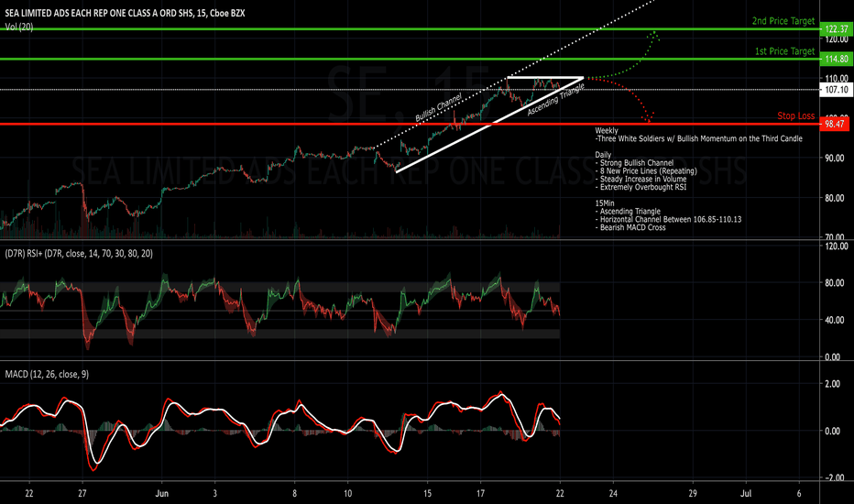Click the 114.80 green price tag
This screenshot has width=854, height=504.
(836, 59)
